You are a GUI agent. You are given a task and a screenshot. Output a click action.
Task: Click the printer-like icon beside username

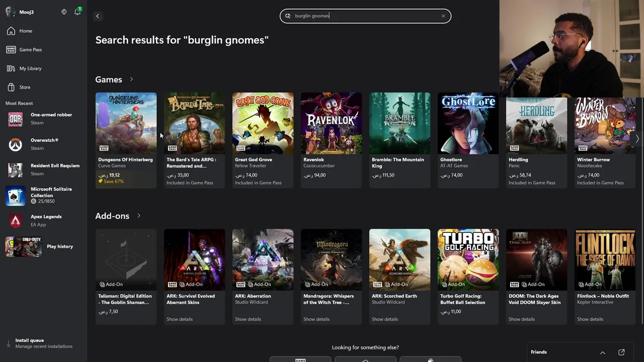[x=64, y=12]
